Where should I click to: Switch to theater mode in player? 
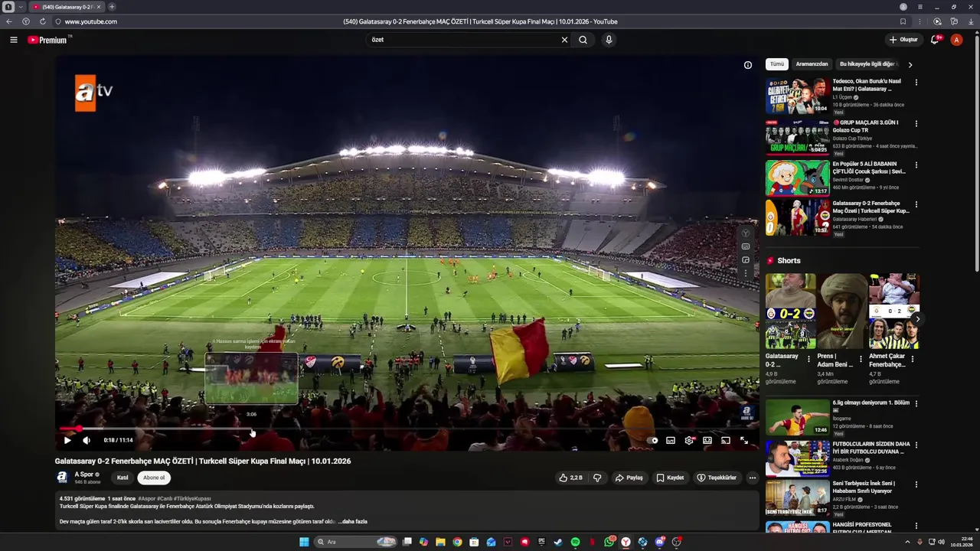[707, 440]
